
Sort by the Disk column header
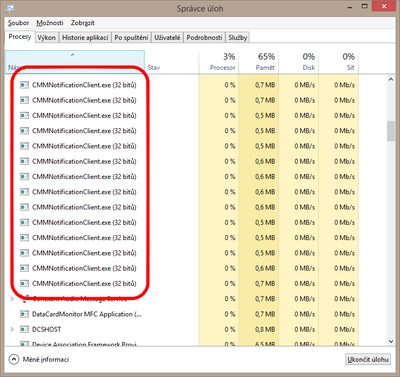click(299, 62)
